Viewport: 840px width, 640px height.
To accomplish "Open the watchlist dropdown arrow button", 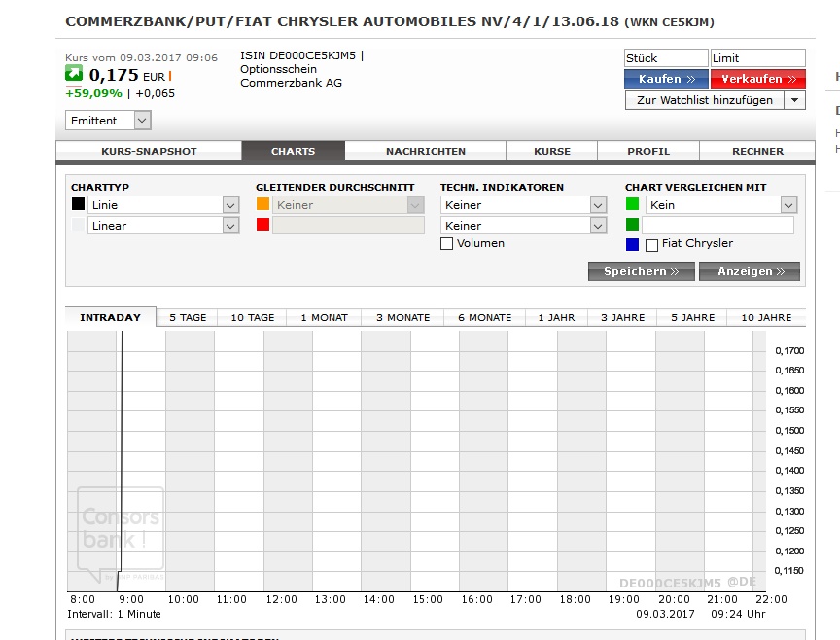I will pyautogui.click(x=795, y=100).
